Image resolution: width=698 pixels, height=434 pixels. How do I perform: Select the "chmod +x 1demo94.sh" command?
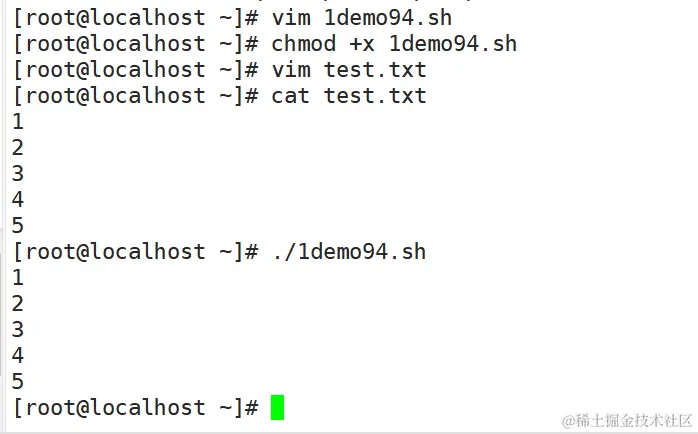[x=394, y=44]
